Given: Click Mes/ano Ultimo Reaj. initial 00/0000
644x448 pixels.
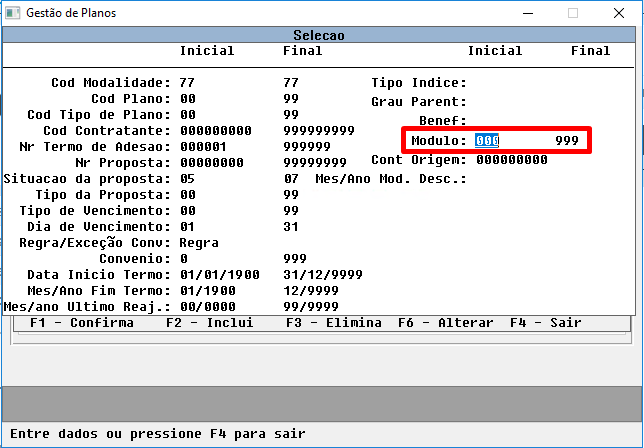Looking at the screenshot, I should 208,307.
